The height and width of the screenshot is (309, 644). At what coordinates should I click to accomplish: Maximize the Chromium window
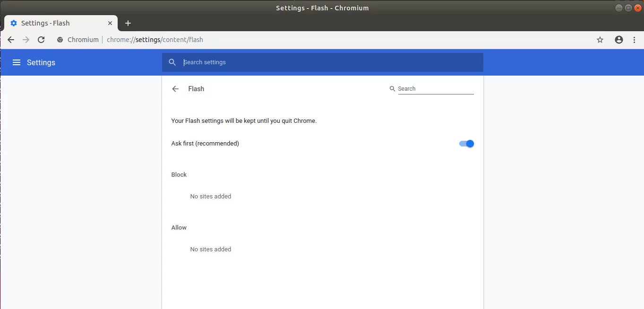628,8
